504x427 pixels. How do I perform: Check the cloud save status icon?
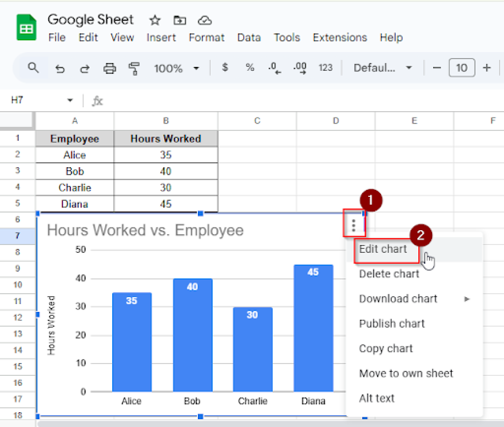click(205, 20)
